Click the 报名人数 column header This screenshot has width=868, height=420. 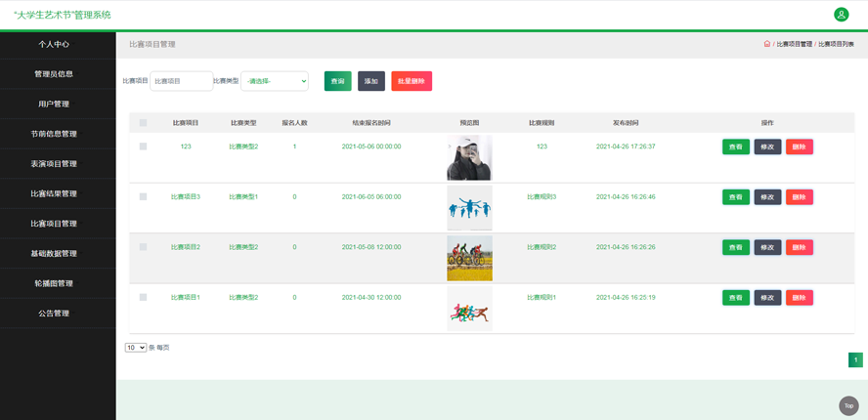pyautogui.click(x=294, y=123)
